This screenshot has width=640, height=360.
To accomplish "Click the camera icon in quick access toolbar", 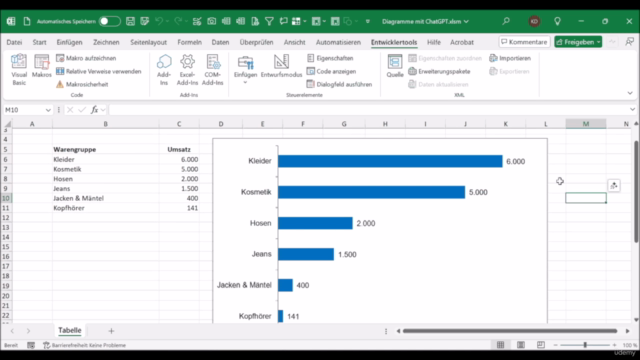I will 211,21.
